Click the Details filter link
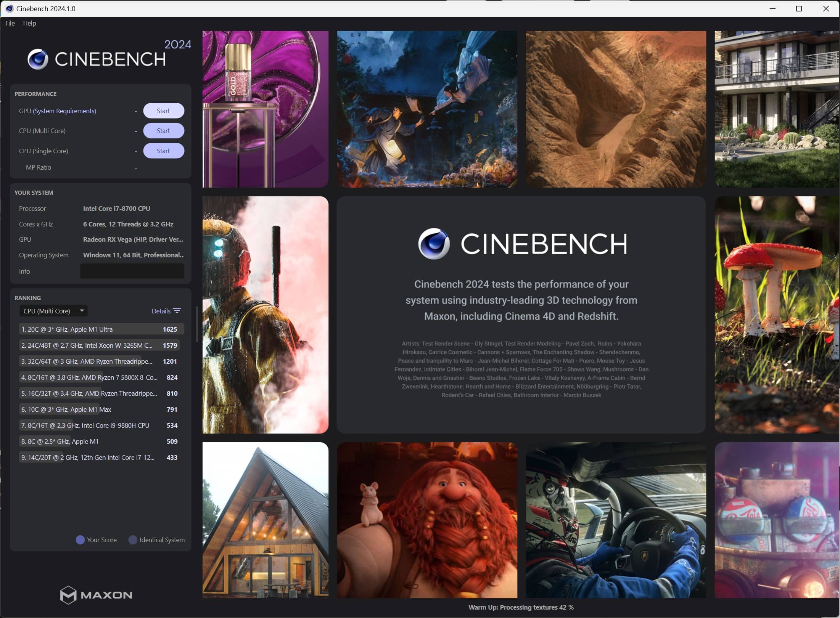The width and height of the screenshot is (840, 618). pyautogui.click(x=161, y=311)
